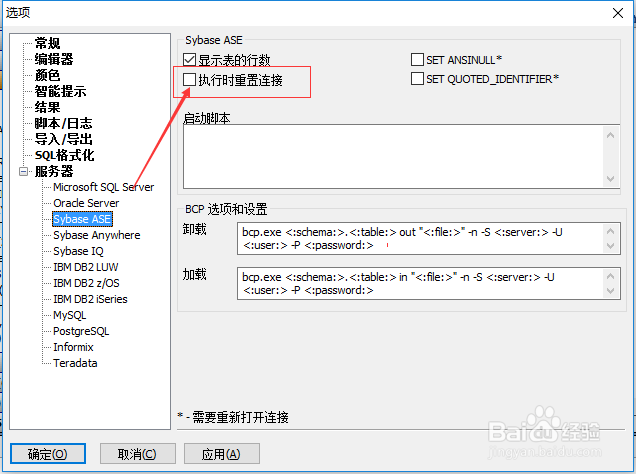Viewport: 636px width, 474px height.
Task: Click 卸载 field scroll down arrow
Action: coord(611,246)
